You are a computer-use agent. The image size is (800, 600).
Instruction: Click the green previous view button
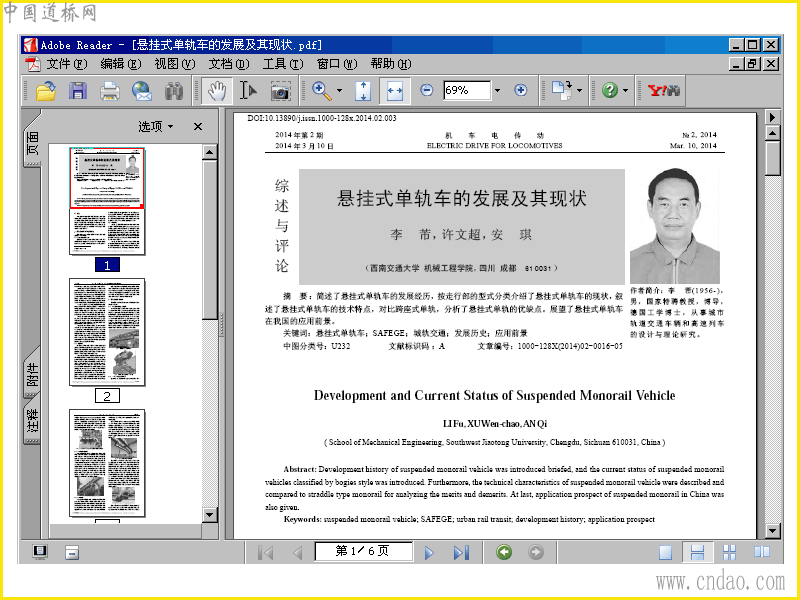tap(504, 552)
